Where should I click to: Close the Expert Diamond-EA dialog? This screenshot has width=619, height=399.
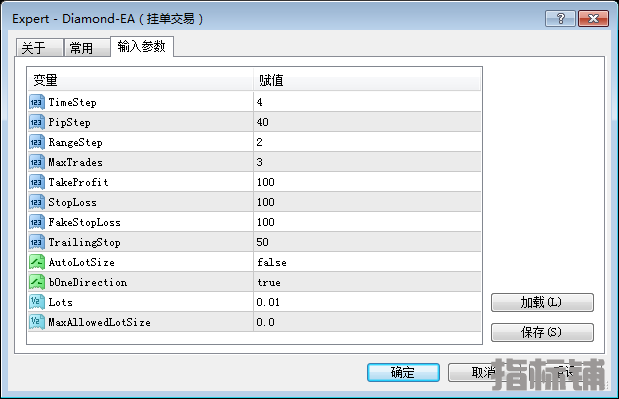(x=593, y=19)
